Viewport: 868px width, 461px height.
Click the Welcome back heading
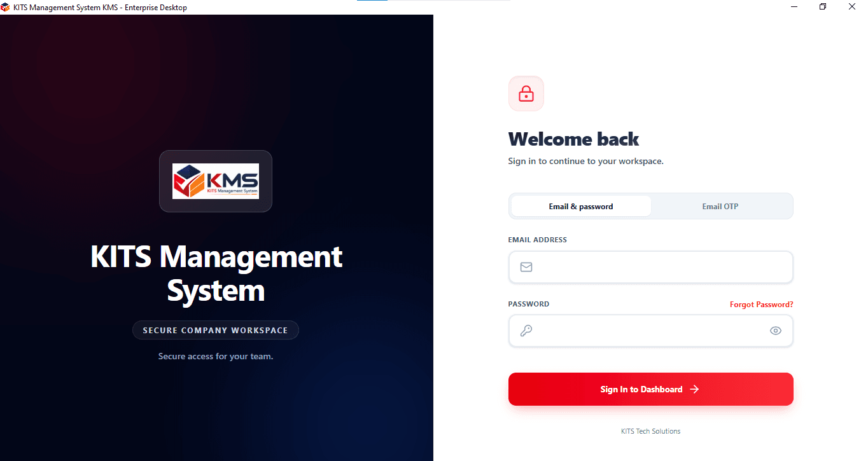[x=573, y=139]
